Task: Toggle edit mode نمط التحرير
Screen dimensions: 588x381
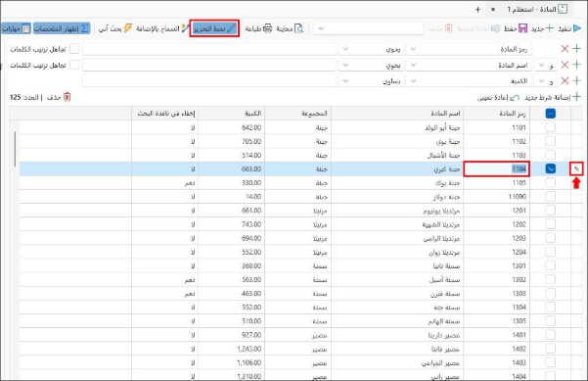Action: (x=214, y=28)
